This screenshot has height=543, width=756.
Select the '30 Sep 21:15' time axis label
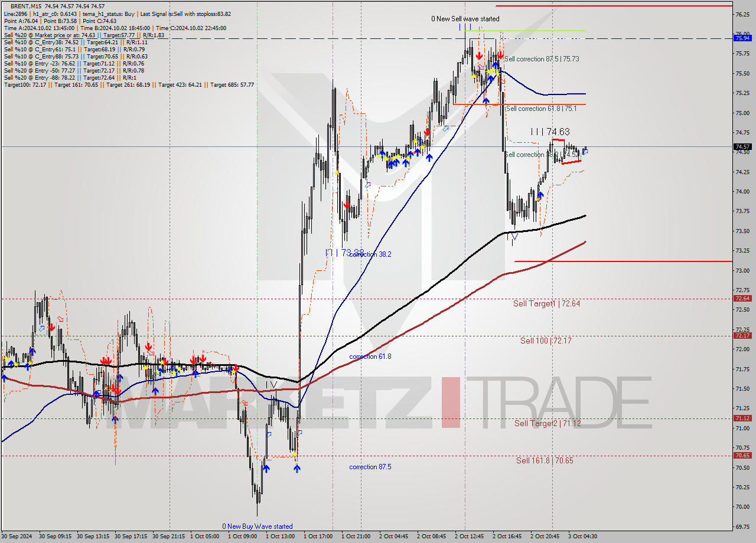click(168, 537)
